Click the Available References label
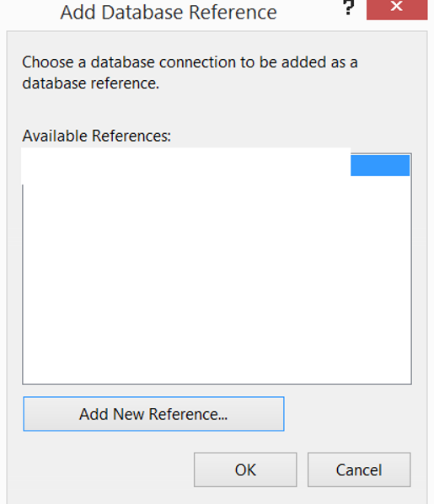 tap(96, 136)
